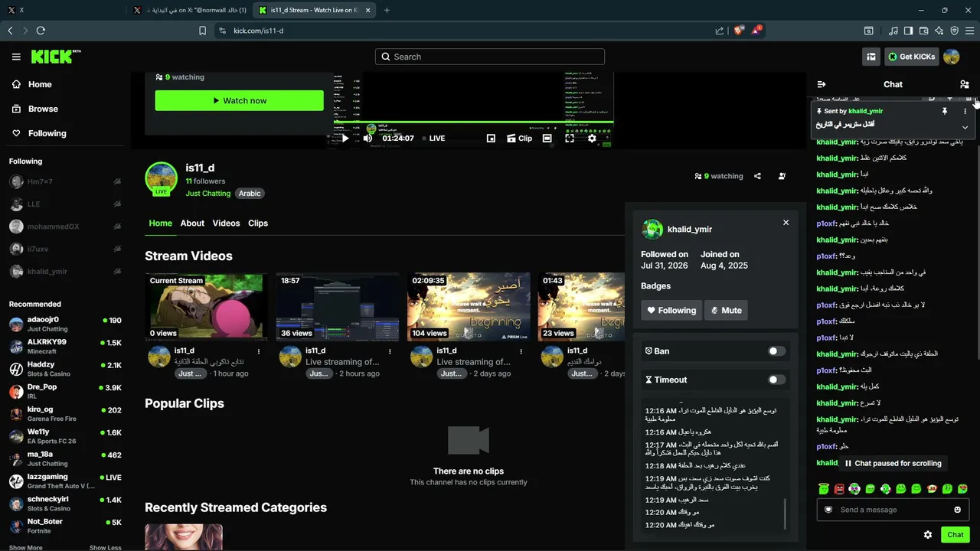980x551 pixels.
Task: Play the stream video
Action: point(345,139)
